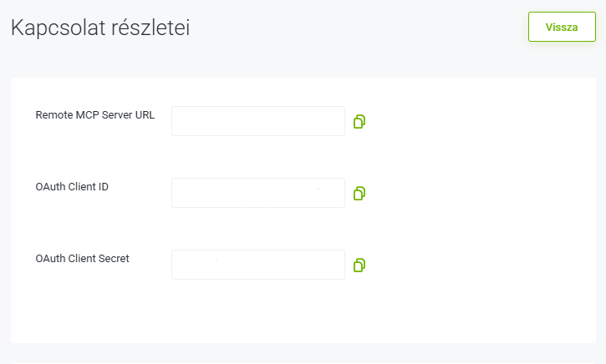Use the clipboard icon beside the server URL

[x=359, y=122]
